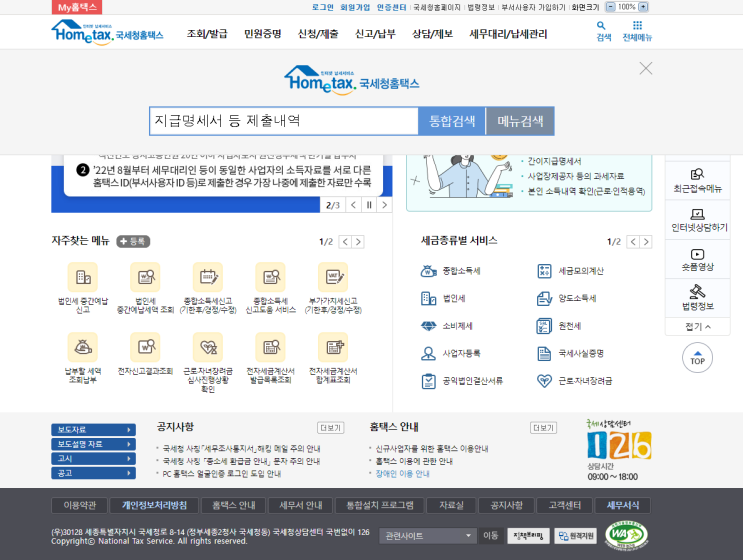The image size is (743, 560).
Task: Open the 세무대리/납세관리 menu
Action: pos(508,34)
